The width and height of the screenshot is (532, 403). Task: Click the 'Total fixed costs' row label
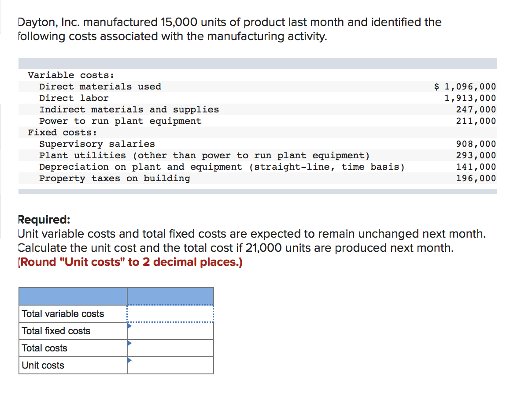click(x=56, y=331)
